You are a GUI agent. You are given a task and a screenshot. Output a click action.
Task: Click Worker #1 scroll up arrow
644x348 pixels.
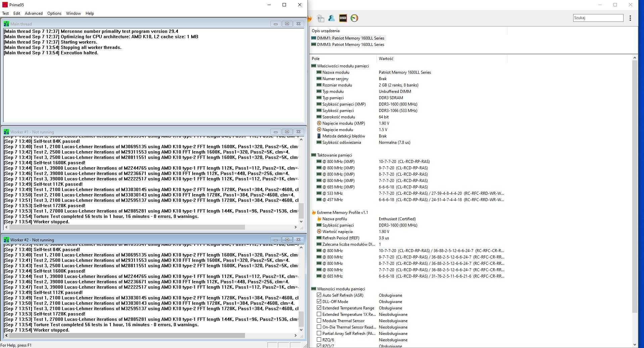[301, 139]
